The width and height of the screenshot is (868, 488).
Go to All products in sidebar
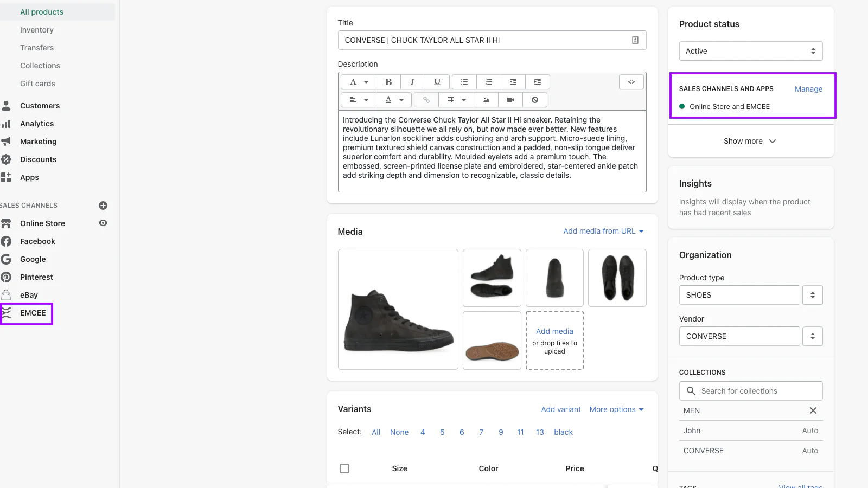click(x=42, y=12)
